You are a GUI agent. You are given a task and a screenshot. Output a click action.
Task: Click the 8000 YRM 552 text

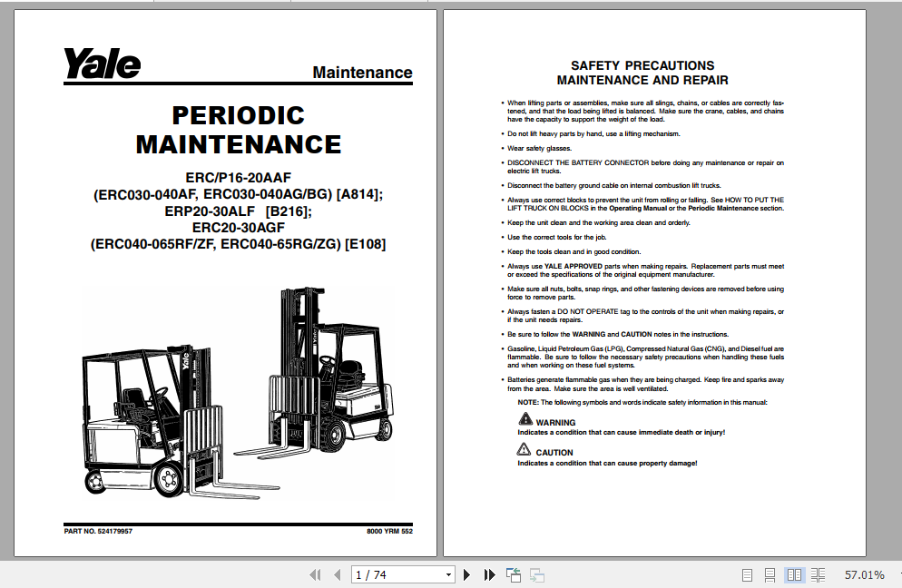point(389,531)
